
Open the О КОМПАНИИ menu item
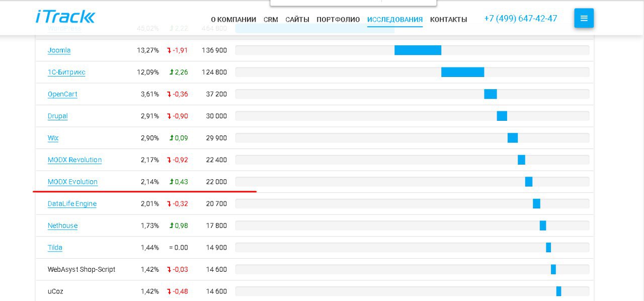pos(233,20)
